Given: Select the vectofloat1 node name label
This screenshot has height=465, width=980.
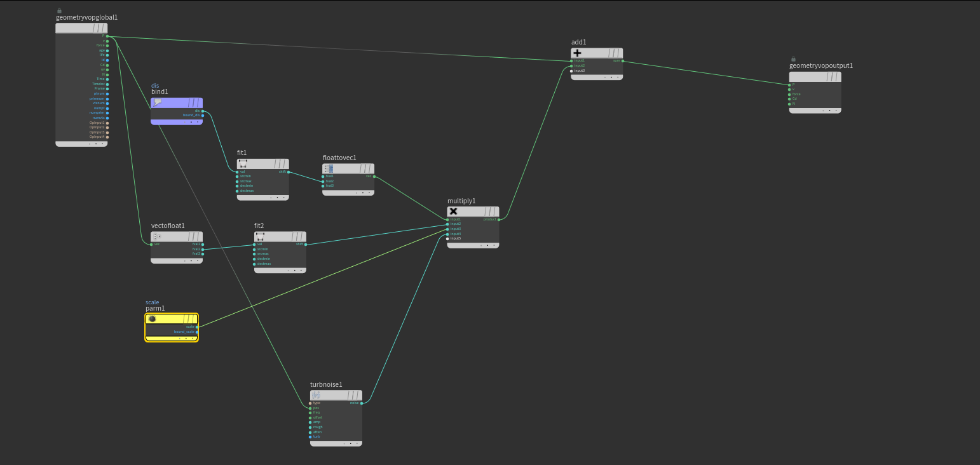Looking at the screenshot, I should point(168,226).
